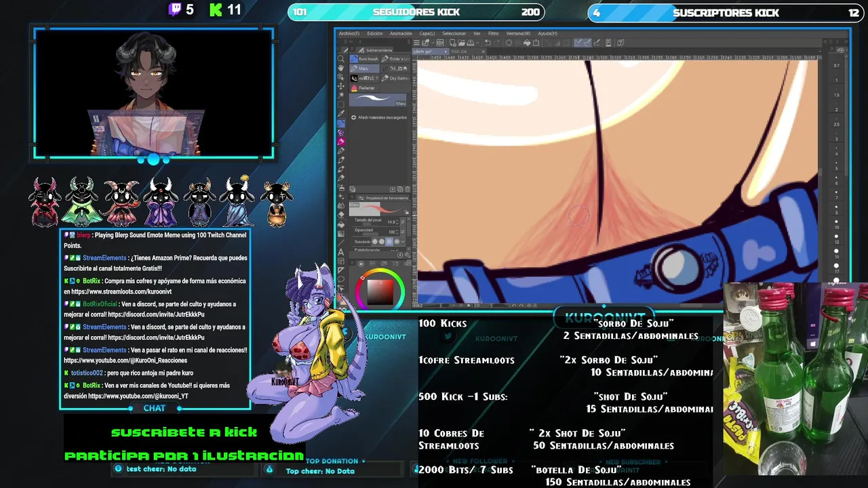This screenshot has width=868, height=488.
Task: Click the Redo arrow in command bar
Action: [x=496, y=43]
